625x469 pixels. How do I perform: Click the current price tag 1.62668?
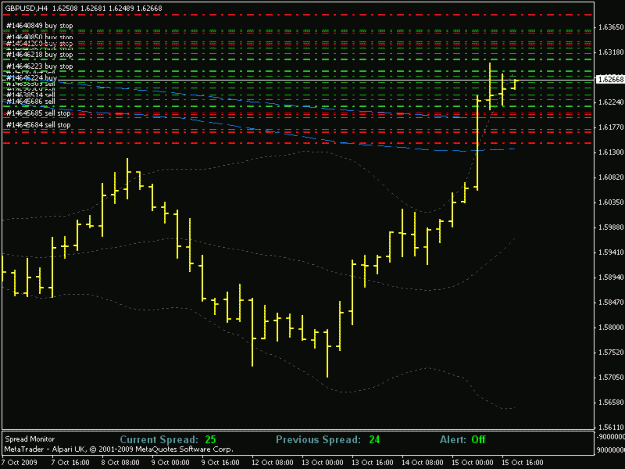pyautogui.click(x=610, y=80)
